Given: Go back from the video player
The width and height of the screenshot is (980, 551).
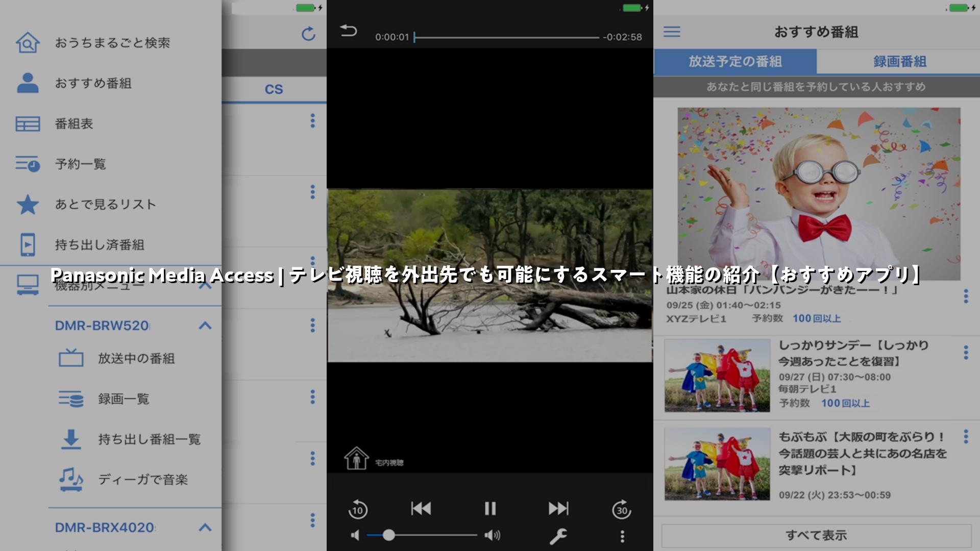Looking at the screenshot, I should pyautogui.click(x=348, y=31).
